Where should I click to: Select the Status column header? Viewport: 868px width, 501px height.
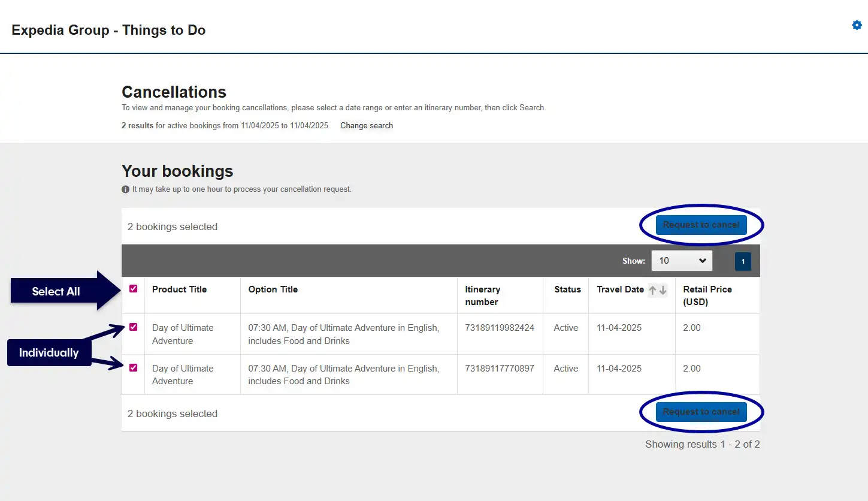tap(566, 289)
